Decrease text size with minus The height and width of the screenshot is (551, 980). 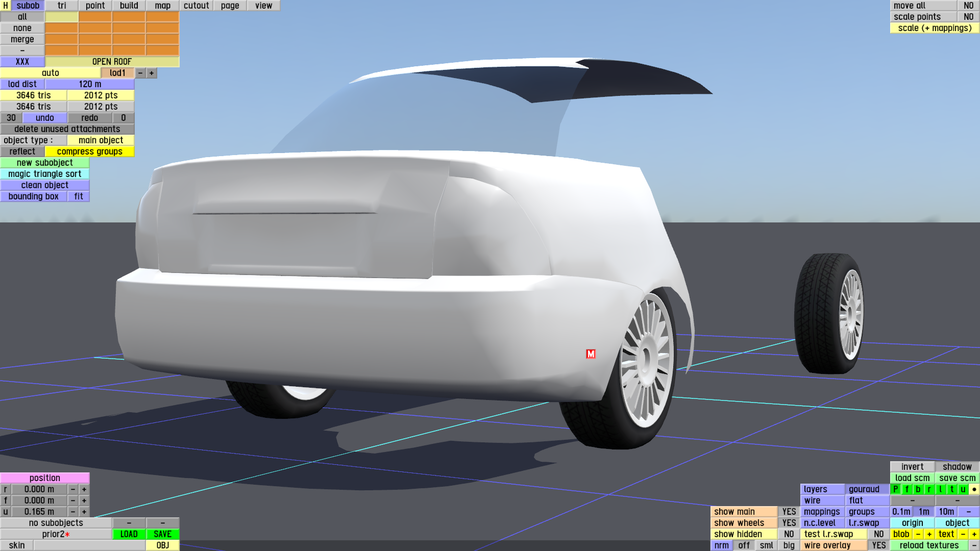coord(963,534)
